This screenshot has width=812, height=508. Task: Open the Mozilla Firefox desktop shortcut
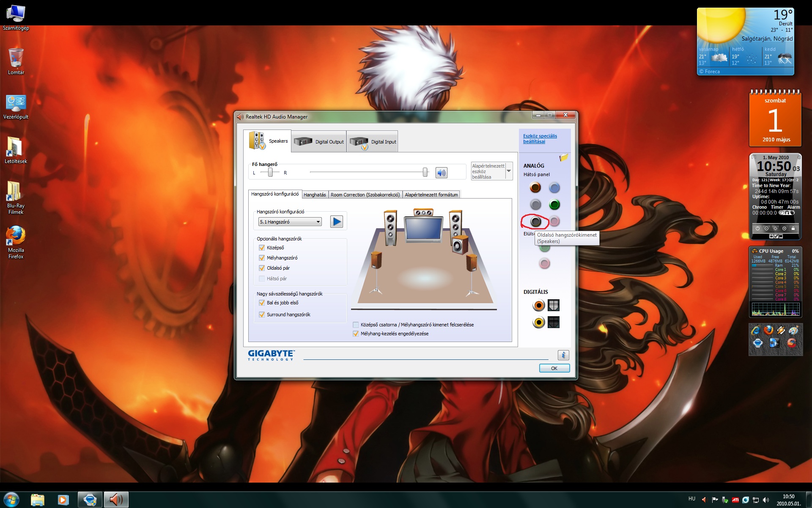[16, 243]
